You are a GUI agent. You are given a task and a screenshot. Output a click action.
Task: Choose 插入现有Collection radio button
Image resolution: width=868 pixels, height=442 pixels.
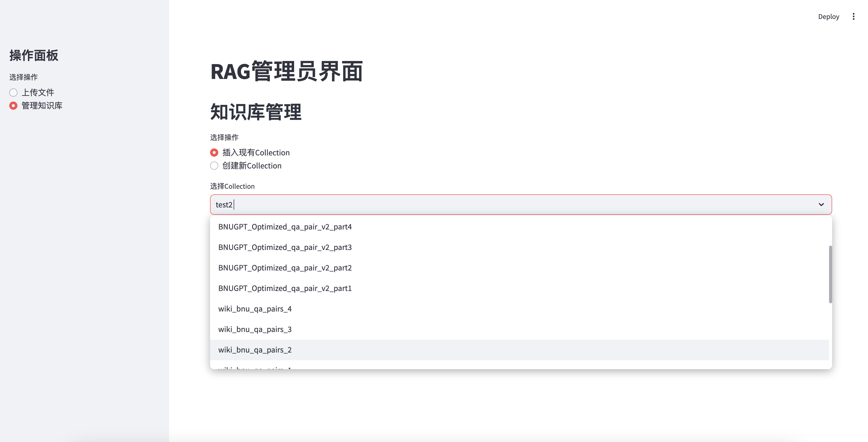tap(214, 152)
